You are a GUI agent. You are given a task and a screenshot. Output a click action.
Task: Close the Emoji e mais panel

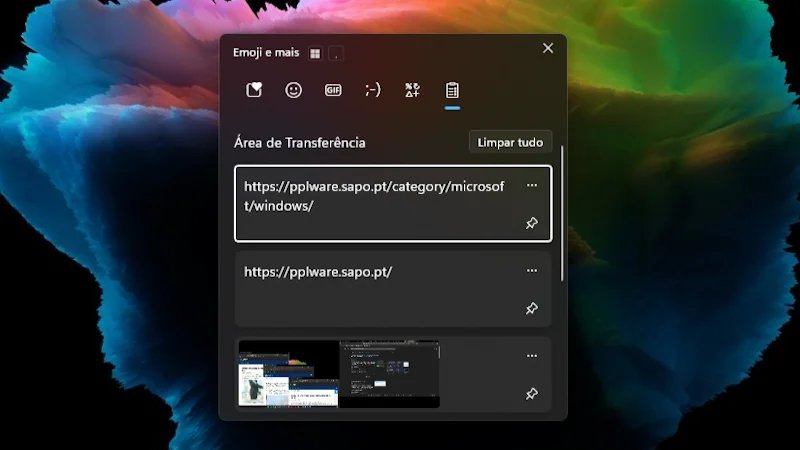(547, 48)
